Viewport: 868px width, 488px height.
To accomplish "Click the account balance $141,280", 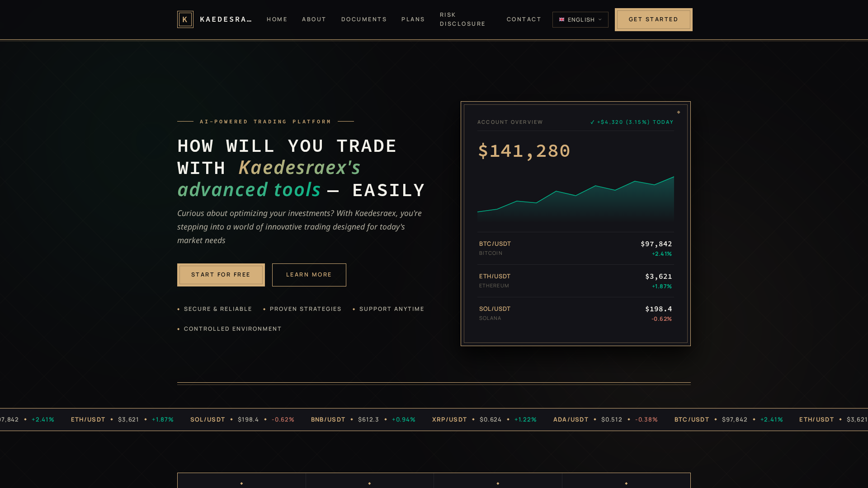I will tap(524, 151).
